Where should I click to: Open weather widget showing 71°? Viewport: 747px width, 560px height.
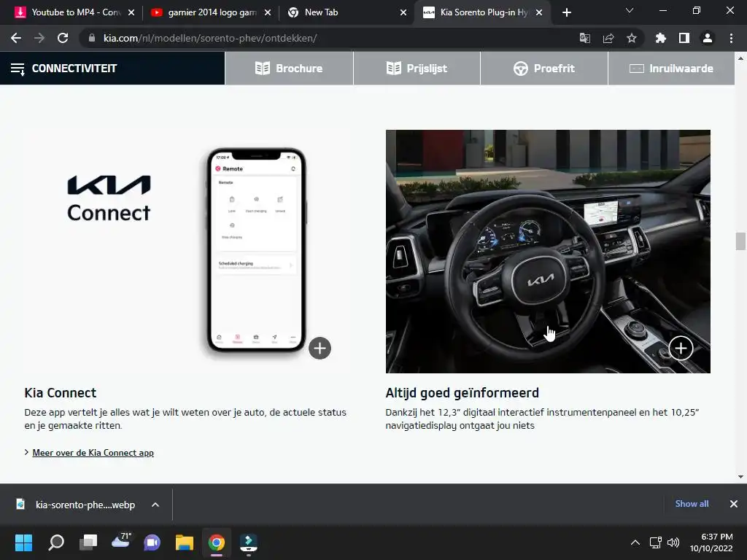tap(120, 542)
